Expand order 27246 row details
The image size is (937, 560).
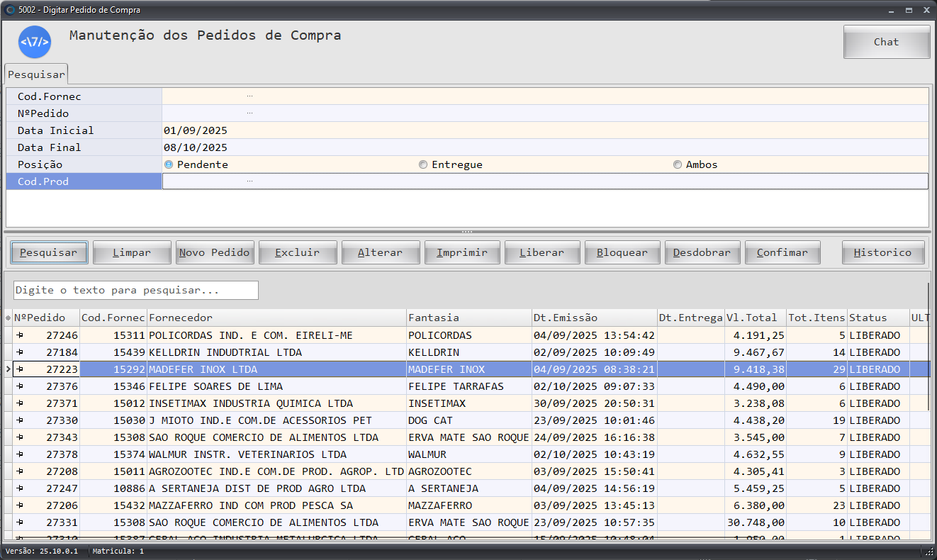[20, 335]
